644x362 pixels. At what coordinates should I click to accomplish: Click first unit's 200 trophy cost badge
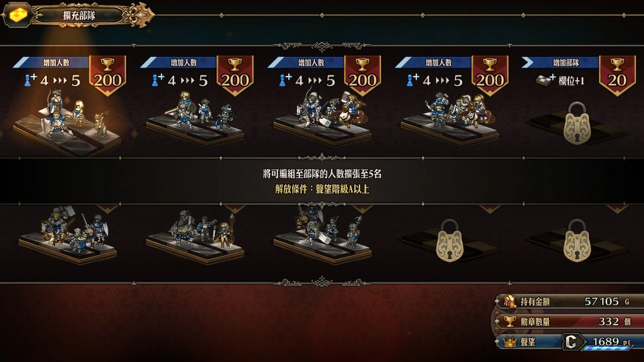pos(108,75)
